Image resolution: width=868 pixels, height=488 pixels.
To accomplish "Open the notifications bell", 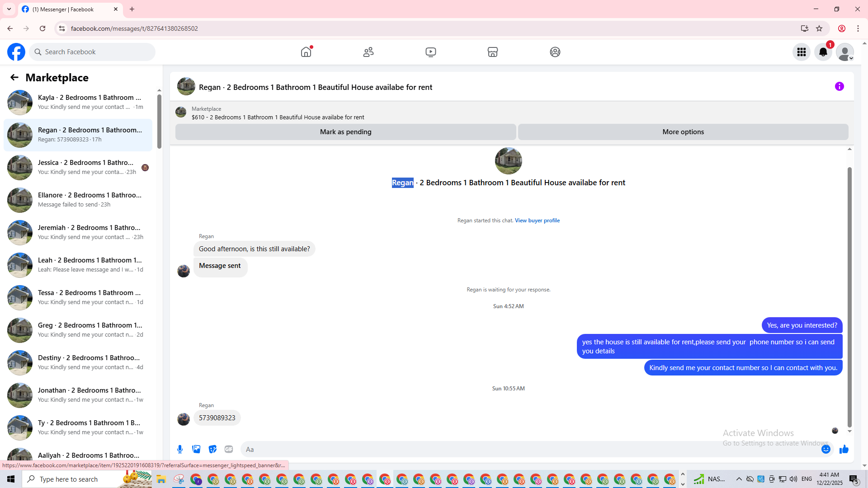I will click(x=823, y=52).
